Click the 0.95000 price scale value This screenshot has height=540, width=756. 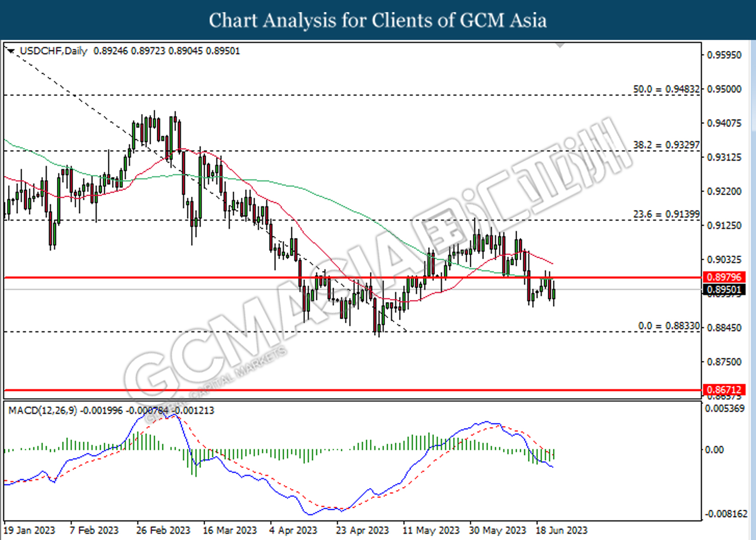pos(724,89)
